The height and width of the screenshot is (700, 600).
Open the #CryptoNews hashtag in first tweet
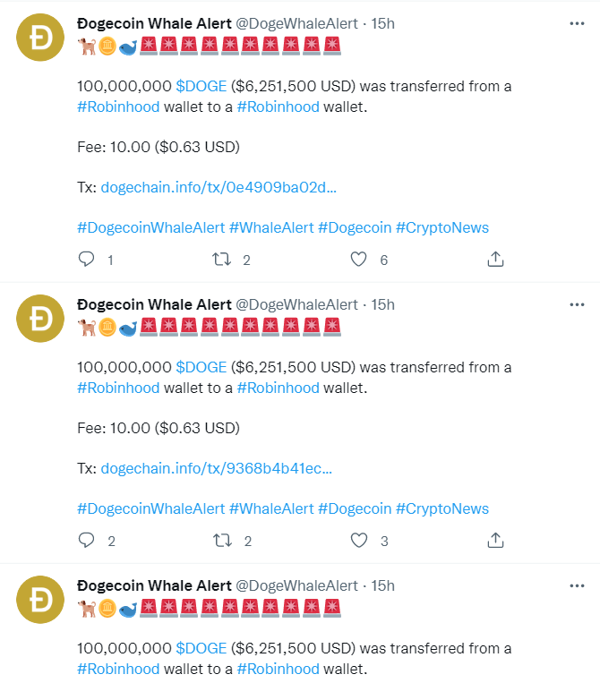[x=441, y=227]
